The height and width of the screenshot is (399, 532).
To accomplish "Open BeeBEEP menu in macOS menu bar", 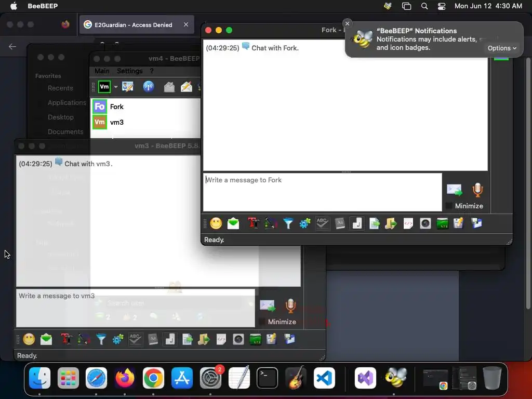I will [x=43, y=6].
